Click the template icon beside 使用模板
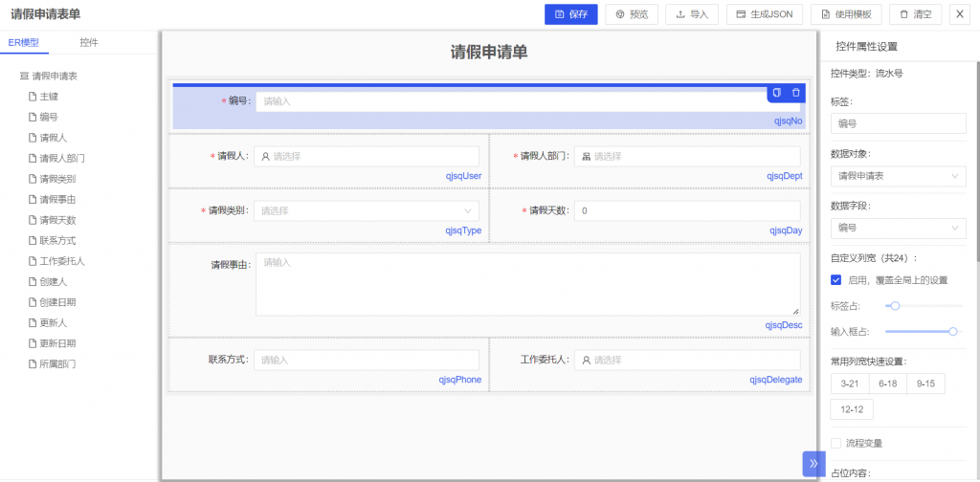Image resolution: width=980 pixels, height=482 pixels. pyautogui.click(x=826, y=14)
